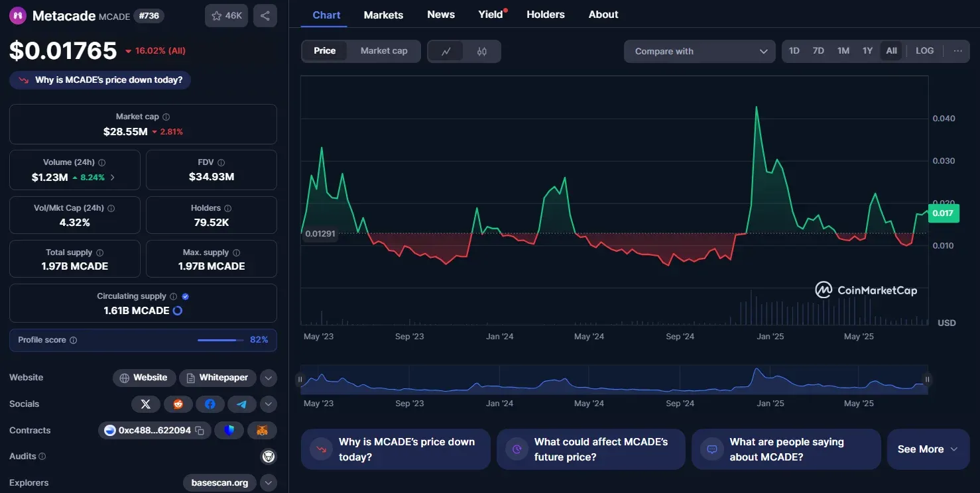Click the Why is MCADE's price down card

pyautogui.click(x=395, y=449)
